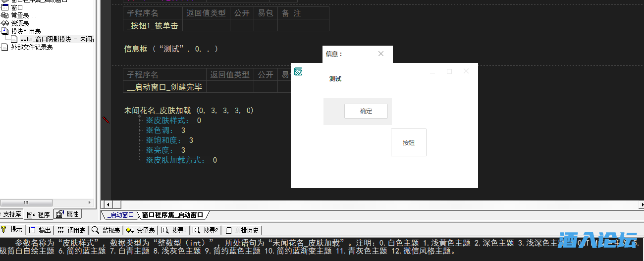The image size is (644, 261).
Task: Open the 资源表 tree item
Action: coord(20,23)
